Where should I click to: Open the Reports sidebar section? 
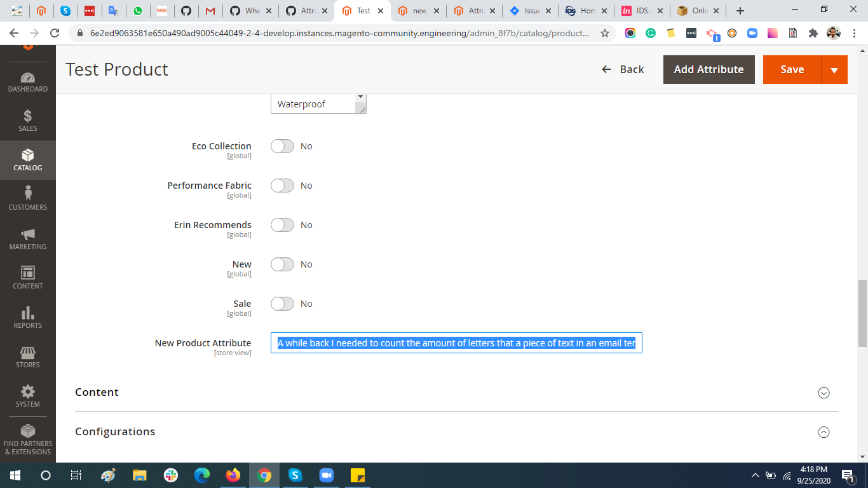27,317
